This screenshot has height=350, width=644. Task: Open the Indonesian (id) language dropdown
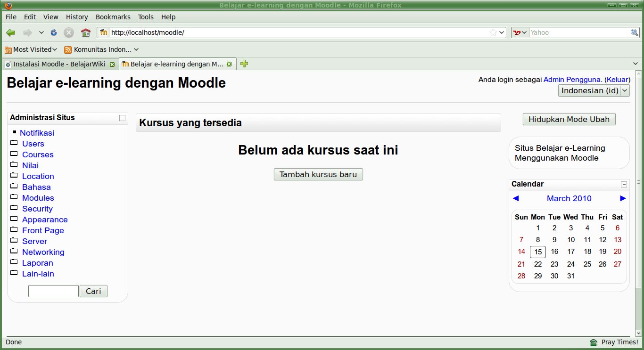point(594,90)
